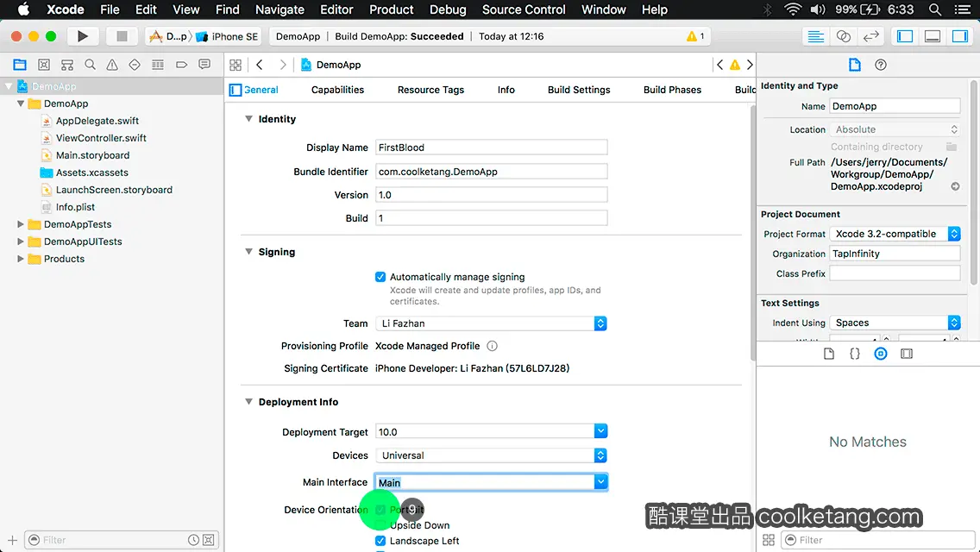Uncheck Automatically manage signing
Viewport: 980px width, 552px height.
coord(380,277)
